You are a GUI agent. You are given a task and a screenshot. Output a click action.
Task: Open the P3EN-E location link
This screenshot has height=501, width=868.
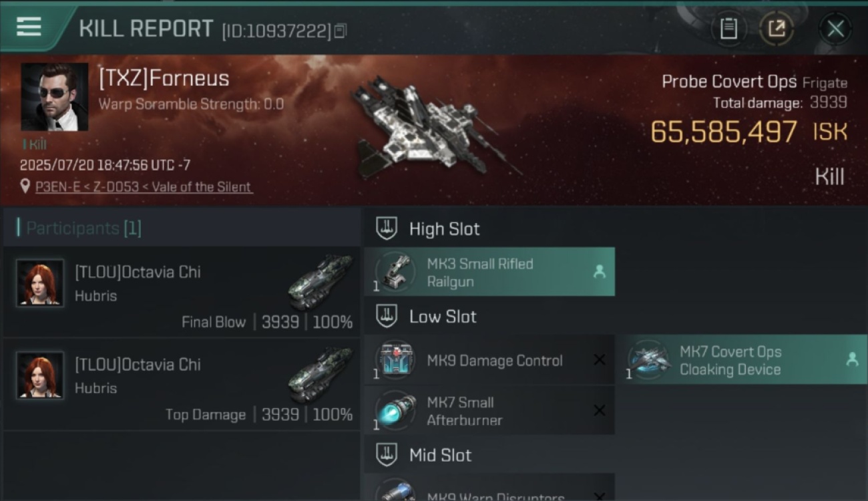[x=144, y=187]
